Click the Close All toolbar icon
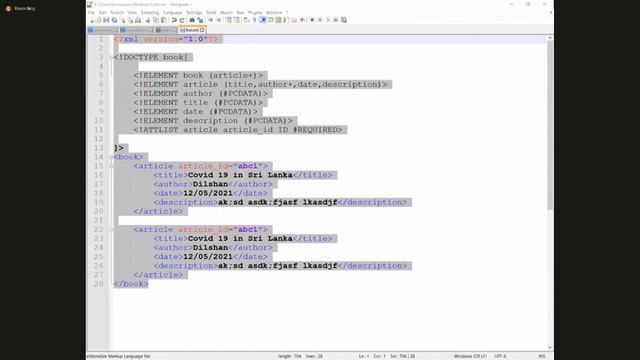Viewport: 640px width, 360px height. [x=130, y=20]
